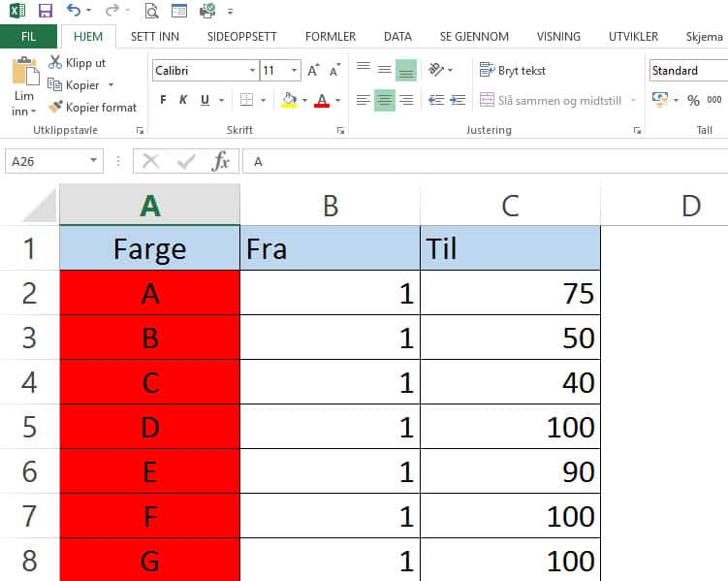728x581 pixels.
Task: Open Utklippstavle dialog launcher
Action: [x=140, y=131]
